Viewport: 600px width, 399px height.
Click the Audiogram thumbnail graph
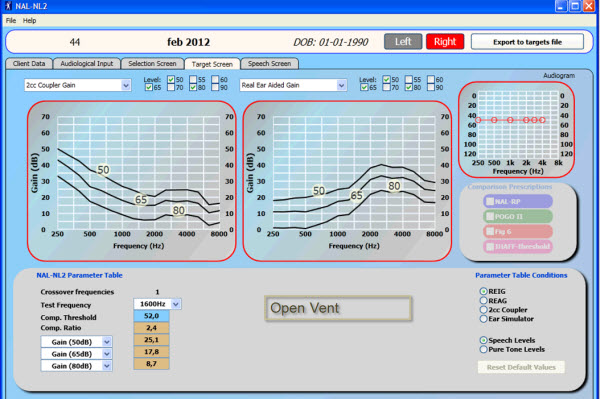click(517, 129)
